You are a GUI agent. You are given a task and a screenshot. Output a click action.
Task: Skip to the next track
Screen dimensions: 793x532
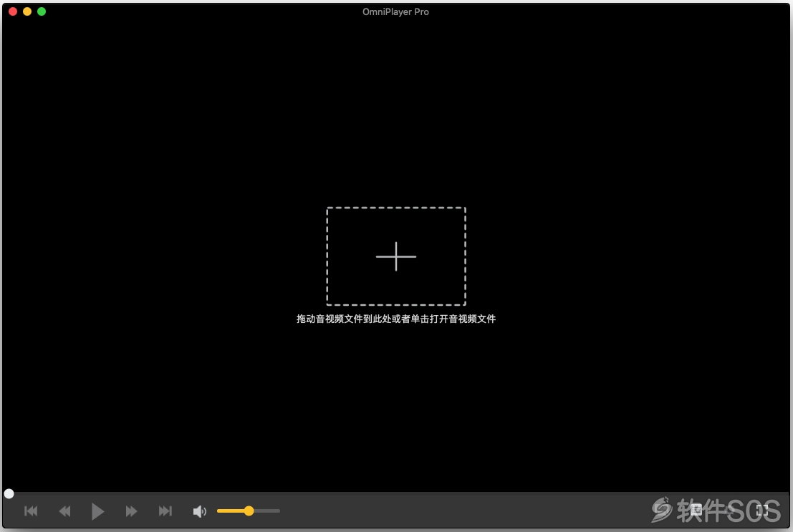click(165, 511)
